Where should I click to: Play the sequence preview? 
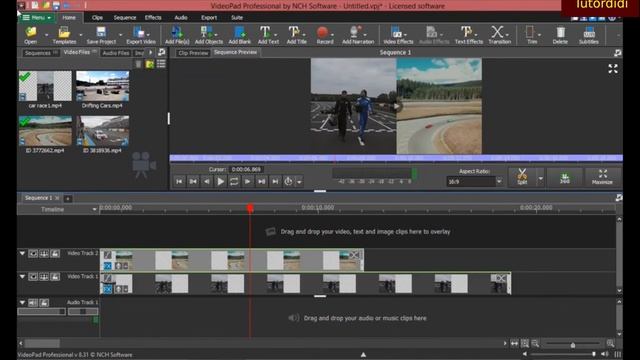tap(220, 181)
